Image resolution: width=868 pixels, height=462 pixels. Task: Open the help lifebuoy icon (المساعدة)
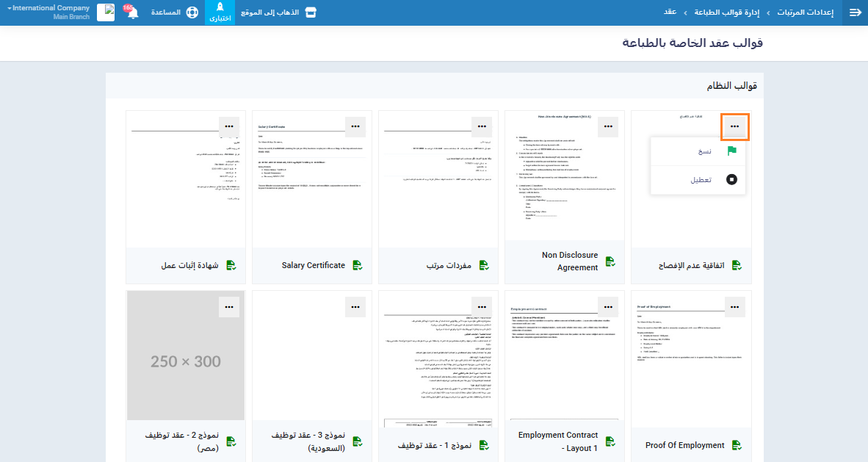point(192,12)
